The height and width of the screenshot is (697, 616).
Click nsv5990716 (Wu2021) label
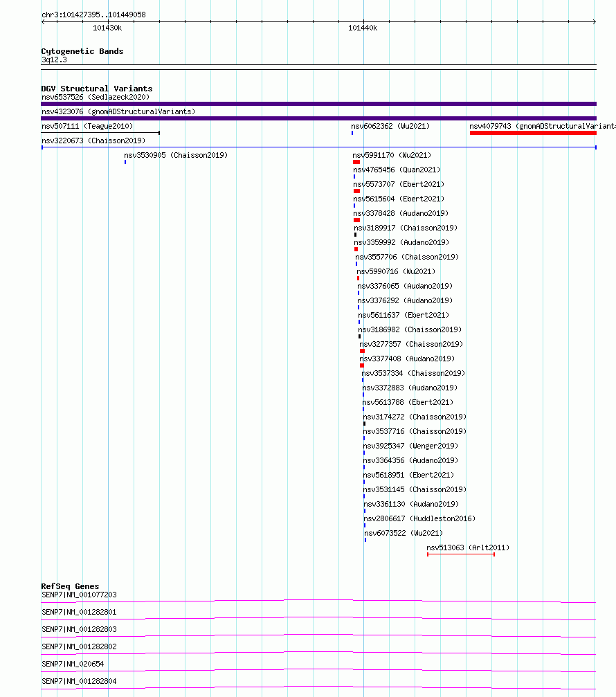click(x=396, y=272)
